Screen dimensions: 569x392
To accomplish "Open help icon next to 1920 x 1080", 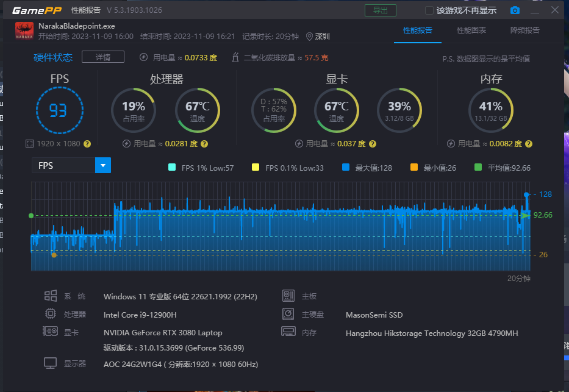I will tap(87, 144).
